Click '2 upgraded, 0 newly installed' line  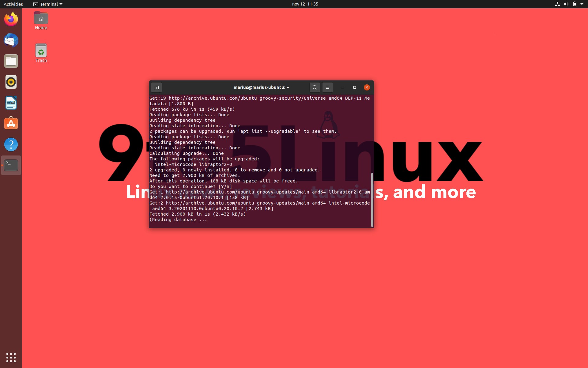[235, 170]
